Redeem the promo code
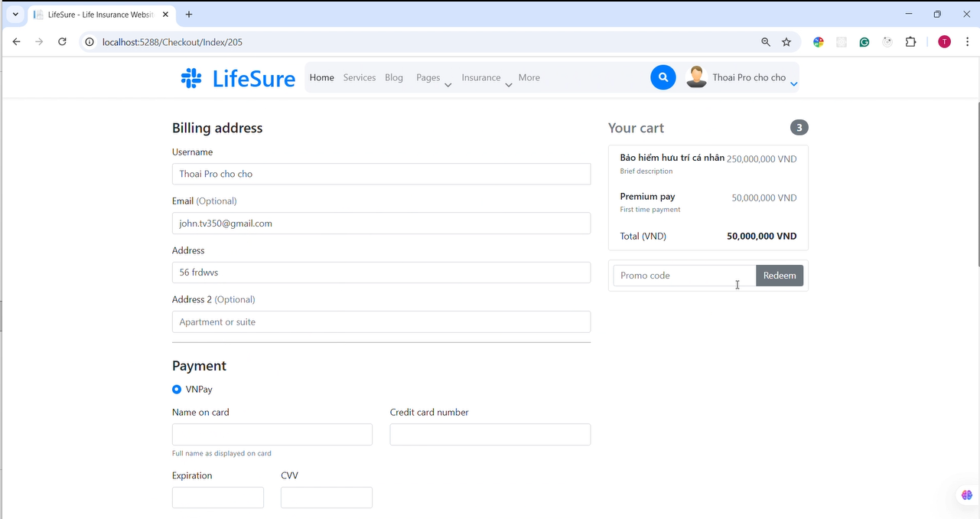Viewport: 980px width, 519px height. (780, 276)
